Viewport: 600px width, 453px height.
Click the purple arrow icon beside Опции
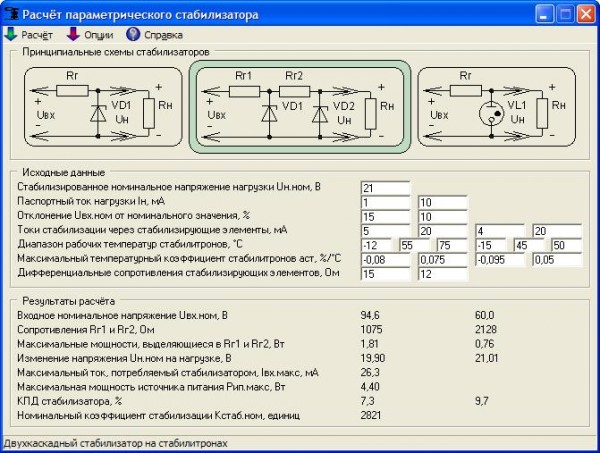point(72,33)
